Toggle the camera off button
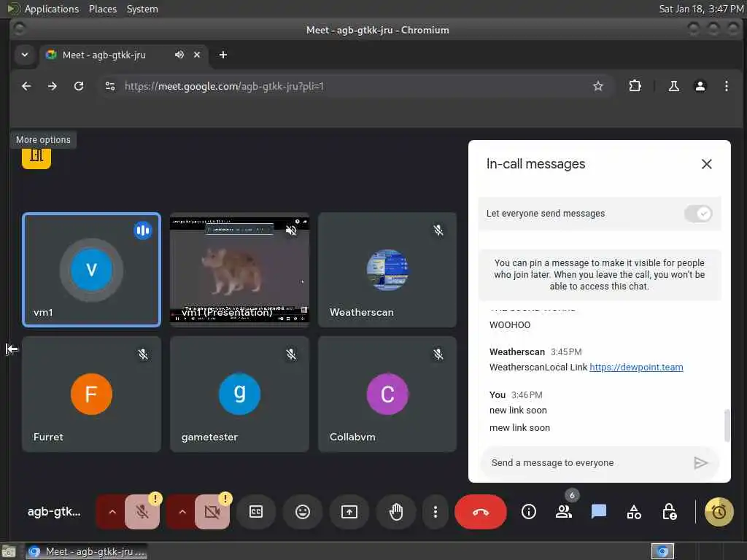The image size is (747, 560). pos(212,512)
